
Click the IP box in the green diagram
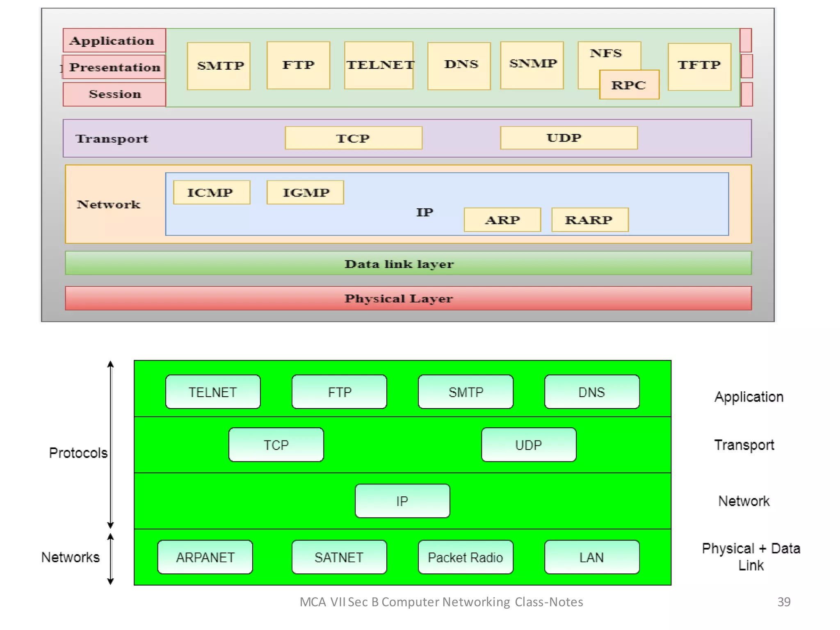click(x=402, y=501)
